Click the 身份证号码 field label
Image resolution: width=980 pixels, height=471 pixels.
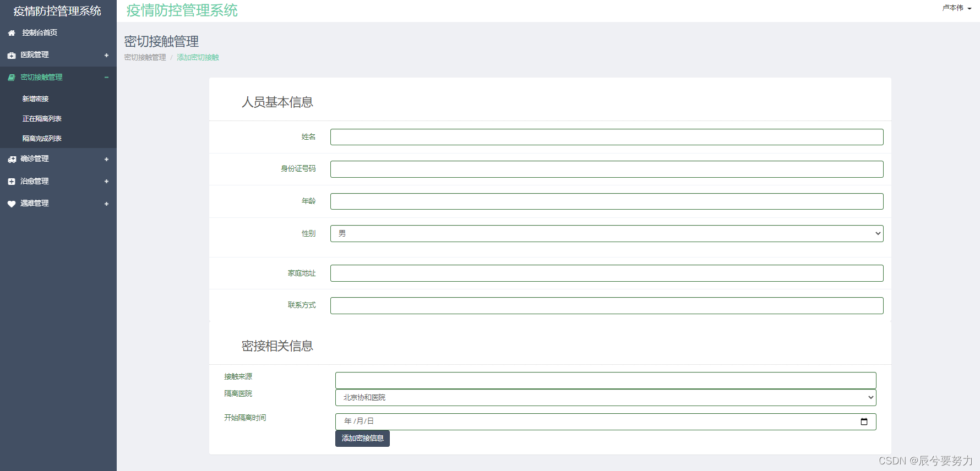point(298,169)
